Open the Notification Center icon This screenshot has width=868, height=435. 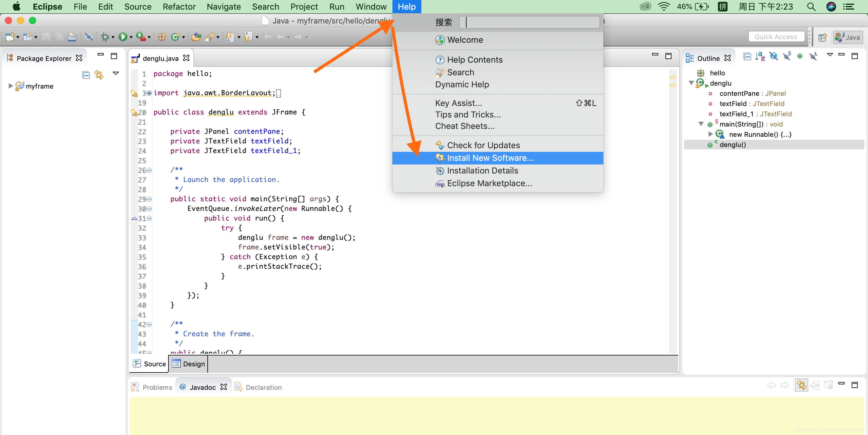pyautogui.click(x=849, y=7)
